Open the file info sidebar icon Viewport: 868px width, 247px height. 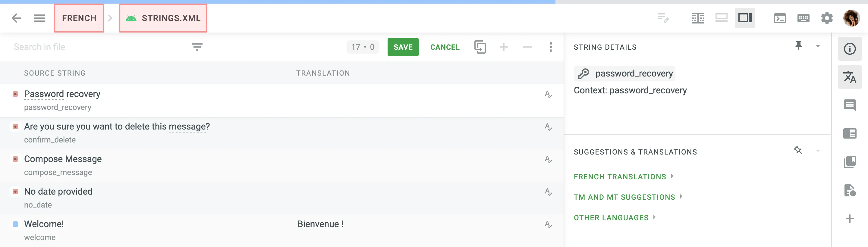tap(850, 190)
